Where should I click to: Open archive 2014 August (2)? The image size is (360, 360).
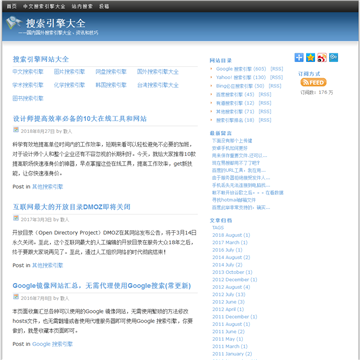coord(231,257)
